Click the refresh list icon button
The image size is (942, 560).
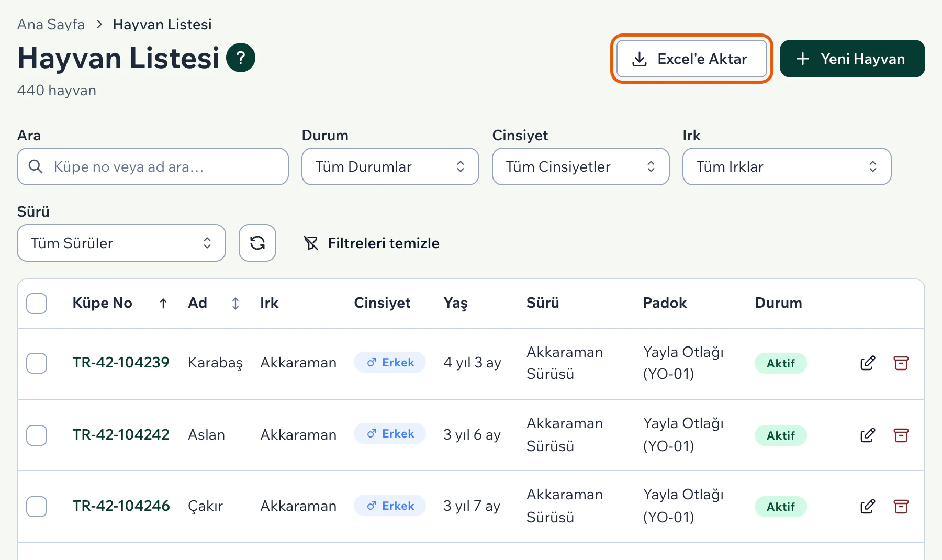point(257,243)
